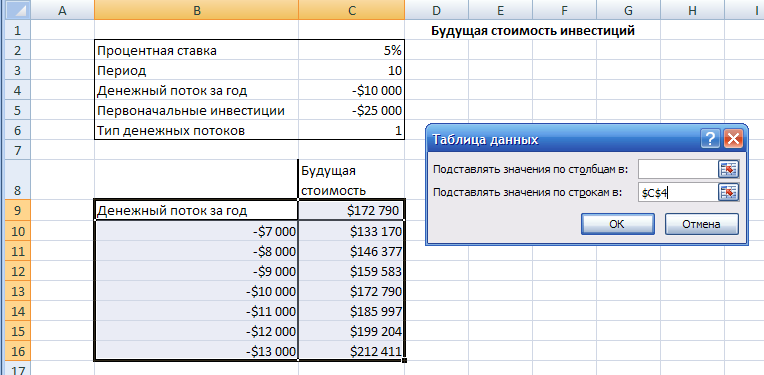The image size is (764, 375).
Task: Select column D header
Action: (x=437, y=10)
